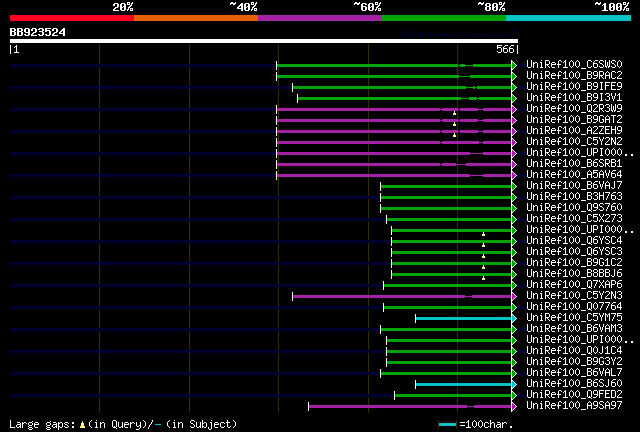The width and height of the screenshot is (640, 432).
Task: Click the cyan arrowhead ending the C5YM75 row
Action: 514,319
